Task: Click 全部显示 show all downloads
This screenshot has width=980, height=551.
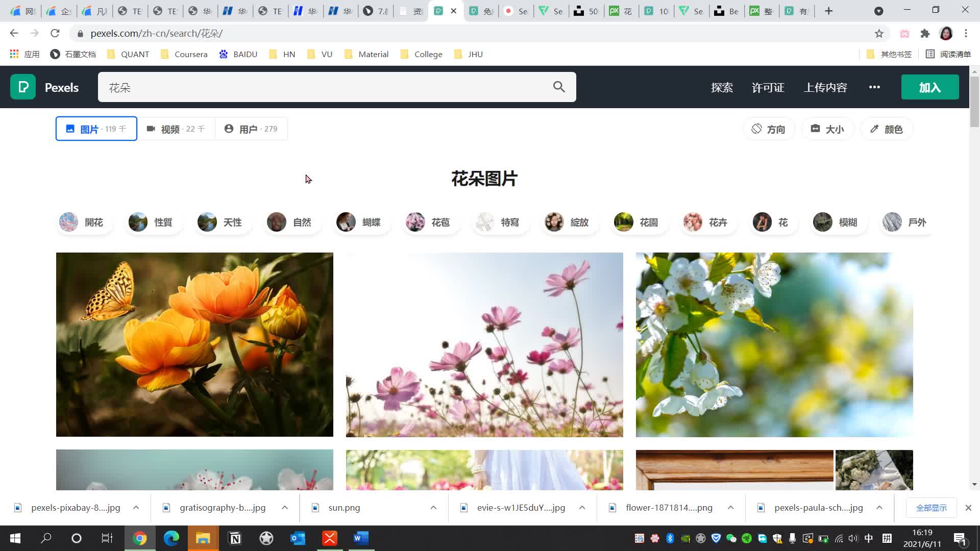Action: tap(931, 508)
